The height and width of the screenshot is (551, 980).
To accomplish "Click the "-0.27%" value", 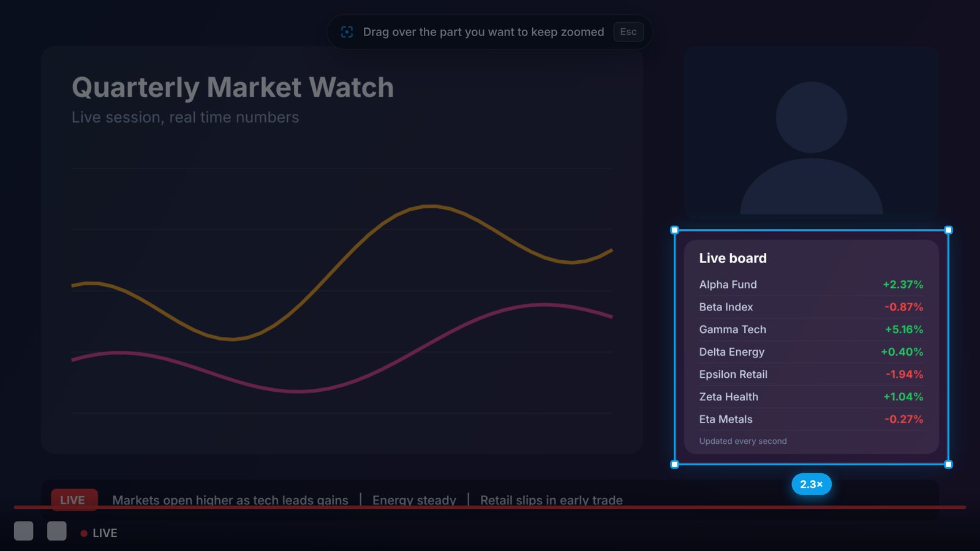I will tap(904, 419).
